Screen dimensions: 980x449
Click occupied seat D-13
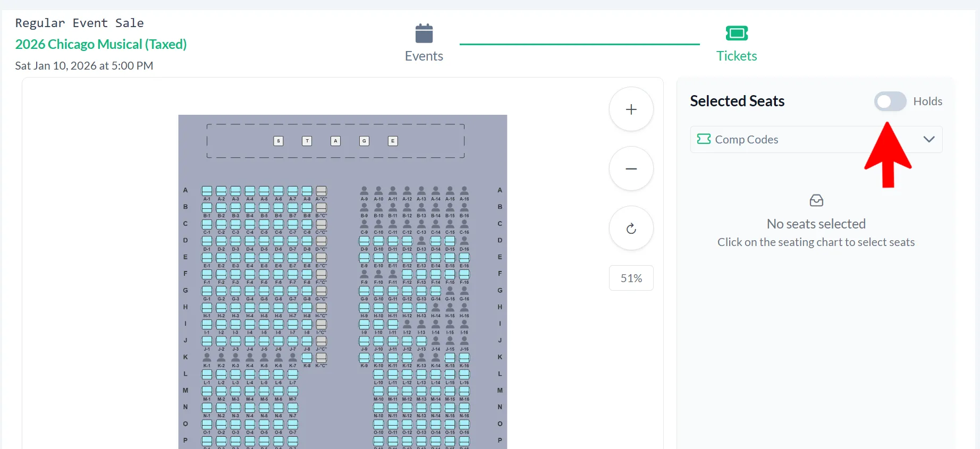[x=421, y=241]
